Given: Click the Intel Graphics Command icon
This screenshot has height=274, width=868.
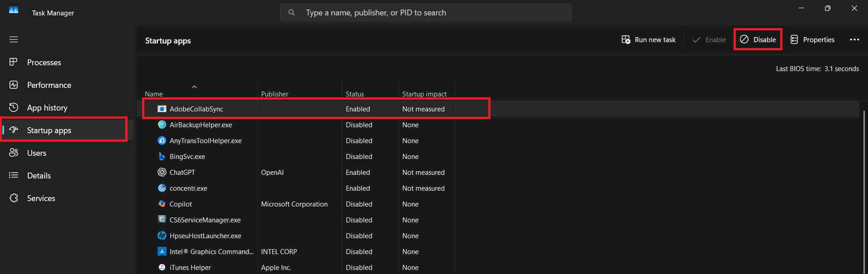Looking at the screenshot, I should (x=162, y=251).
